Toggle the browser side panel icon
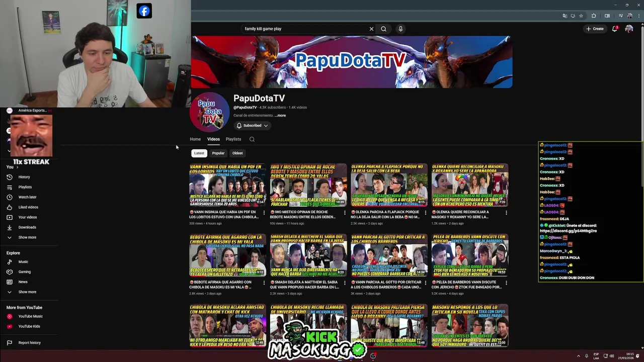The height and width of the screenshot is (362, 644). coord(607,16)
